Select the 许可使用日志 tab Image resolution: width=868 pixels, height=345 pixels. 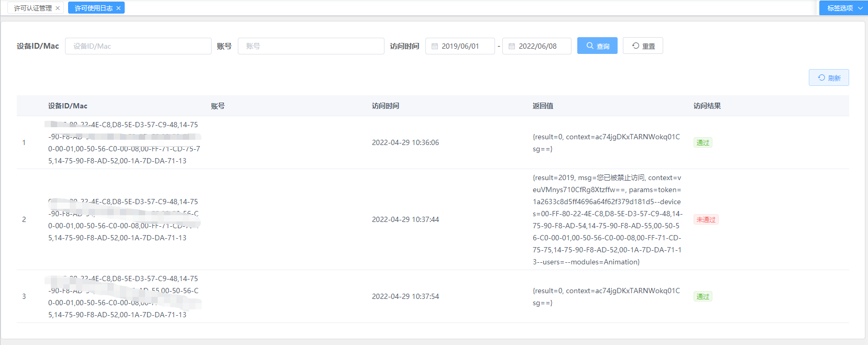tap(93, 8)
